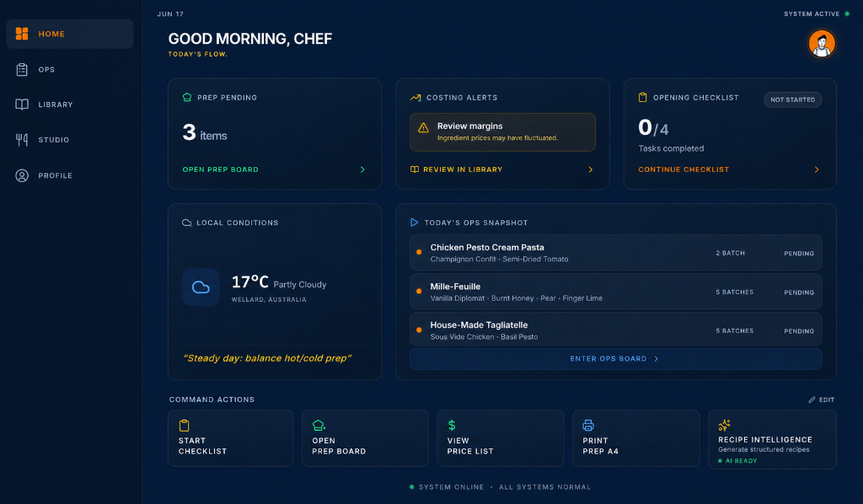
Task: Click the sparkle icon on Recipe Intelligence
Action: pyautogui.click(x=724, y=425)
